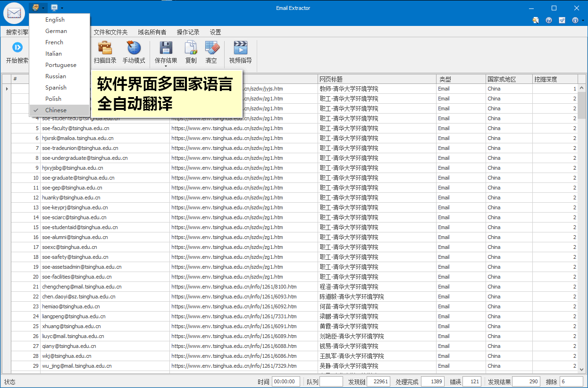Image resolution: width=588 pixels, height=388 pixels.
Task: Sort by the 挖掘深度 column header
Action: point(555,79)
